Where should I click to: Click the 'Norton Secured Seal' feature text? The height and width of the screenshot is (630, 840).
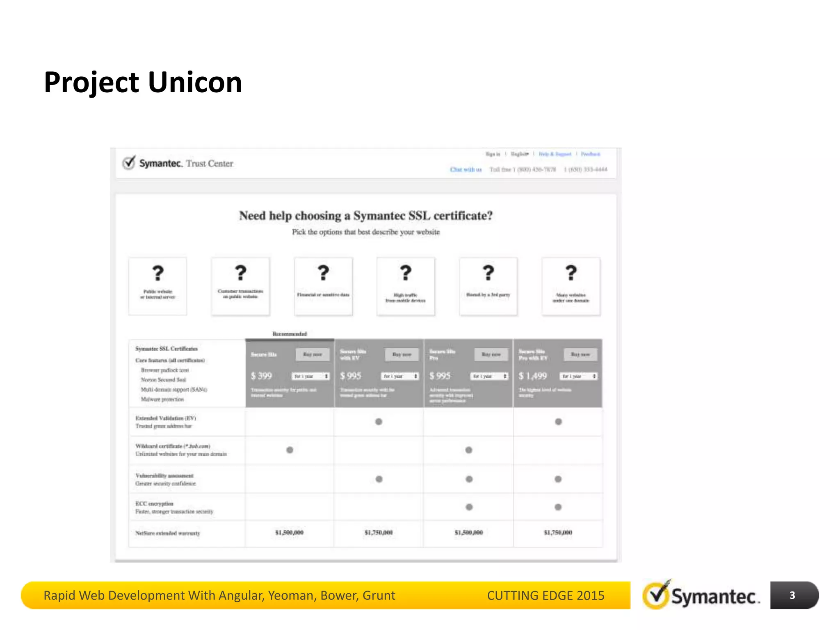pyautogui.click(x=164, y=380)
